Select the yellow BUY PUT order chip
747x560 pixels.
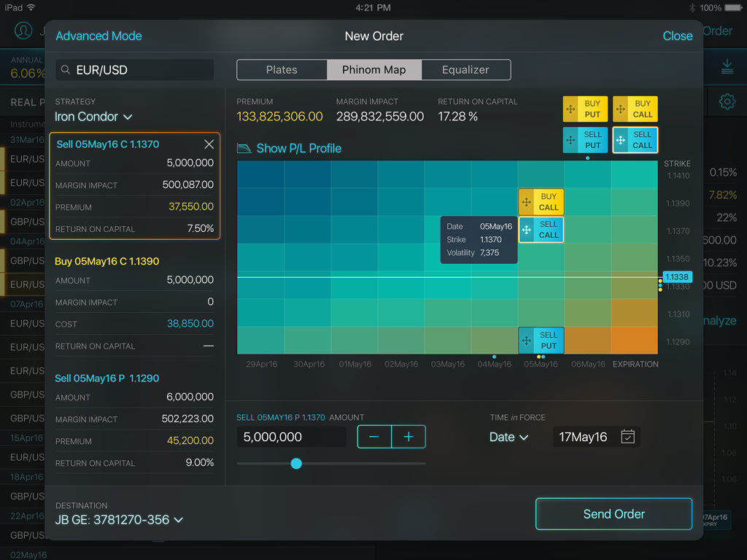click(x=585, y=109)
